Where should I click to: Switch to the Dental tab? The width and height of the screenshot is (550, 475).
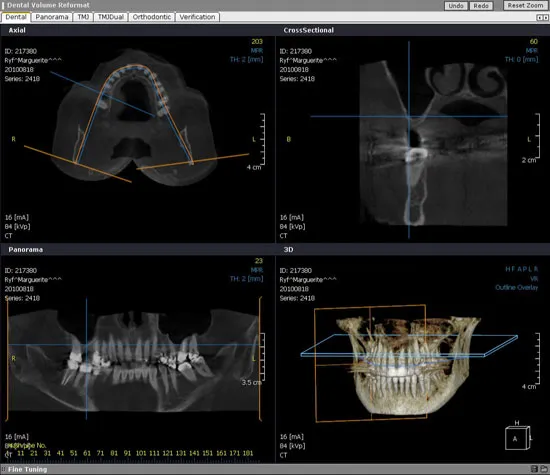pos(16,17)
